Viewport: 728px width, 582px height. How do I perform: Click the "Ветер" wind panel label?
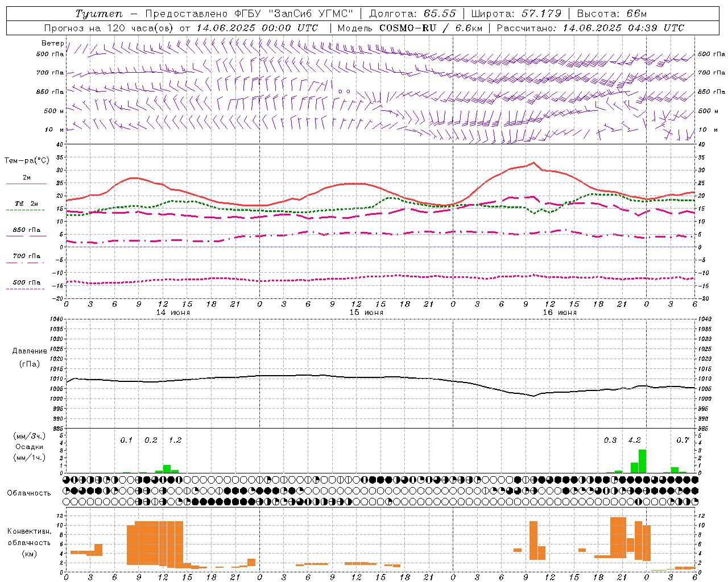click(x=52, y=43)
